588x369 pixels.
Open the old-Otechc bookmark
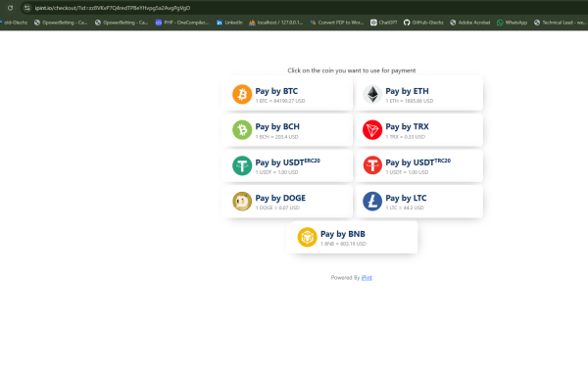coord(14,23)
